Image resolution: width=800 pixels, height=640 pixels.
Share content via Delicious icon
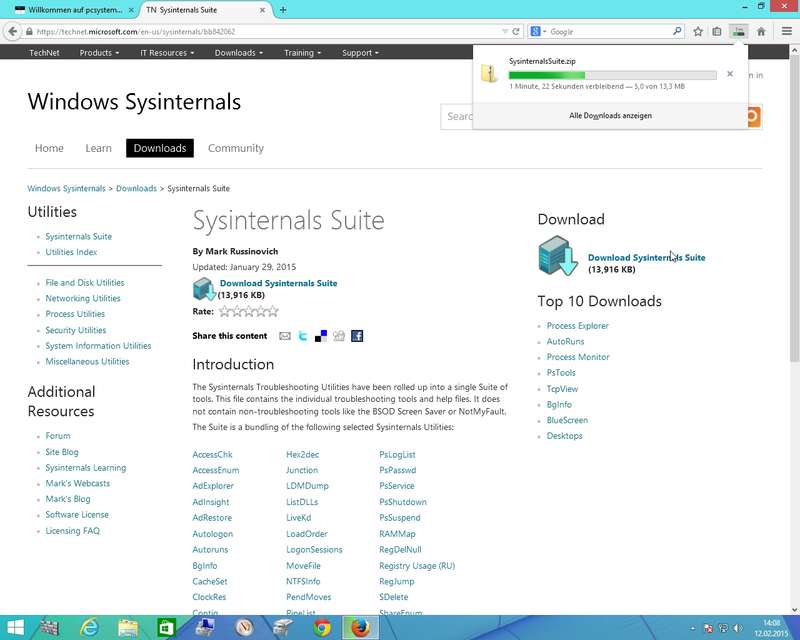[x=320, y=336]
